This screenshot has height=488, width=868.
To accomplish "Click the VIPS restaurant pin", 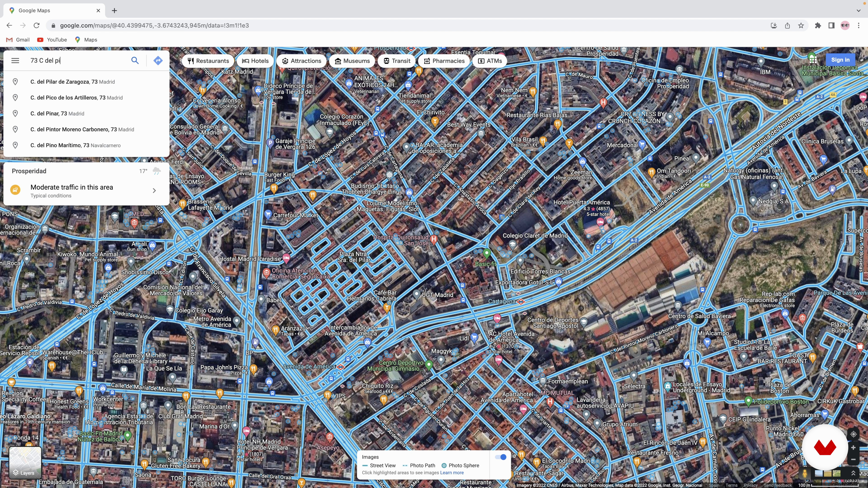I will 327,395.
